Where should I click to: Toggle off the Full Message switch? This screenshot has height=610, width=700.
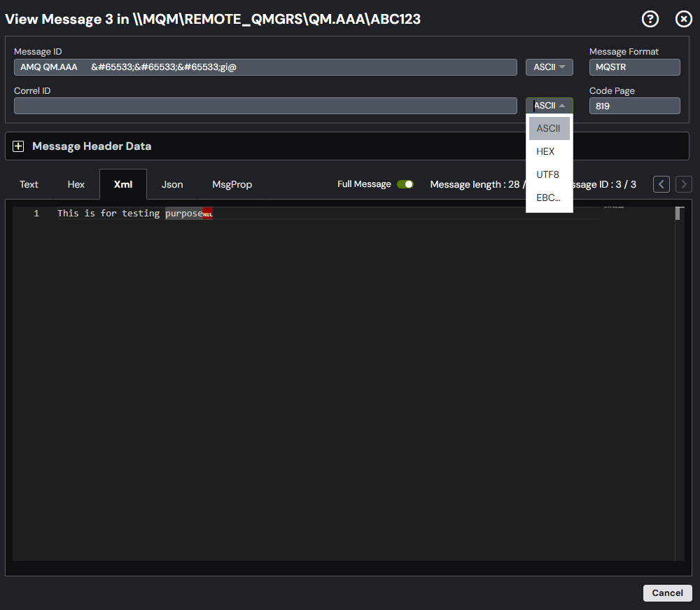[x=405, y=183]
